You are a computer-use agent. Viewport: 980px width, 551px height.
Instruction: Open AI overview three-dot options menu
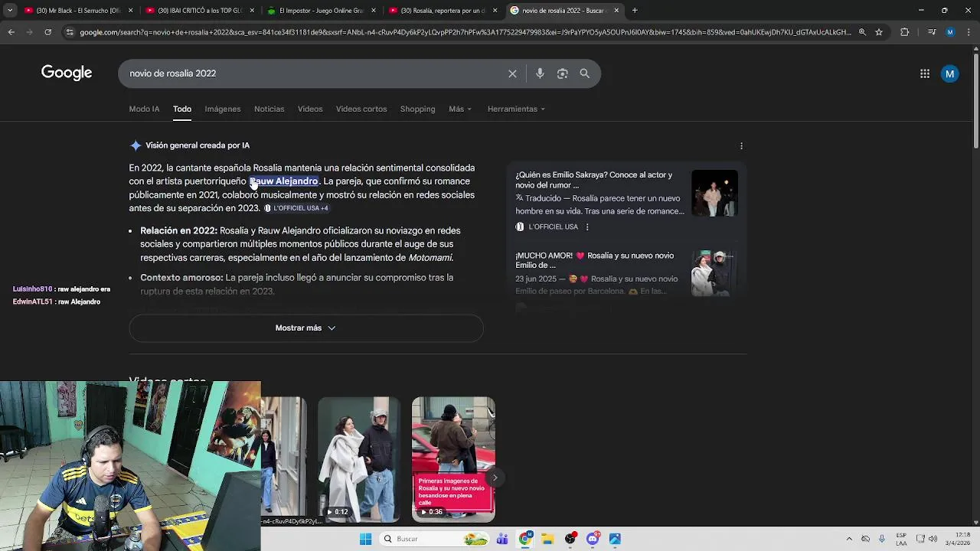click(x=741, y=145)
